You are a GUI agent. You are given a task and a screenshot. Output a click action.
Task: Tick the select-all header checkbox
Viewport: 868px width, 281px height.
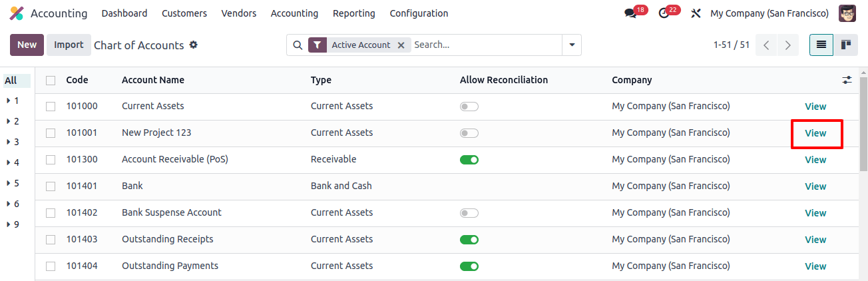click(51, 80)
